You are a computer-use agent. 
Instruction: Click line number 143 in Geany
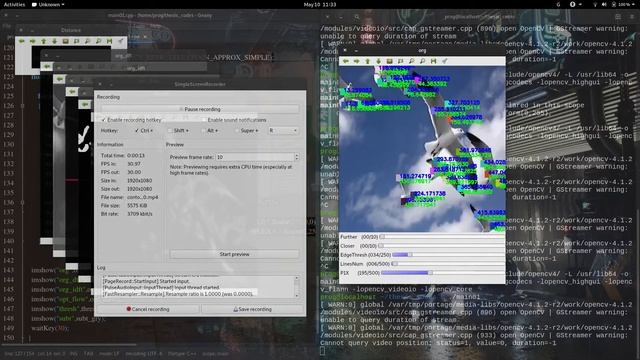pos(9,270)
